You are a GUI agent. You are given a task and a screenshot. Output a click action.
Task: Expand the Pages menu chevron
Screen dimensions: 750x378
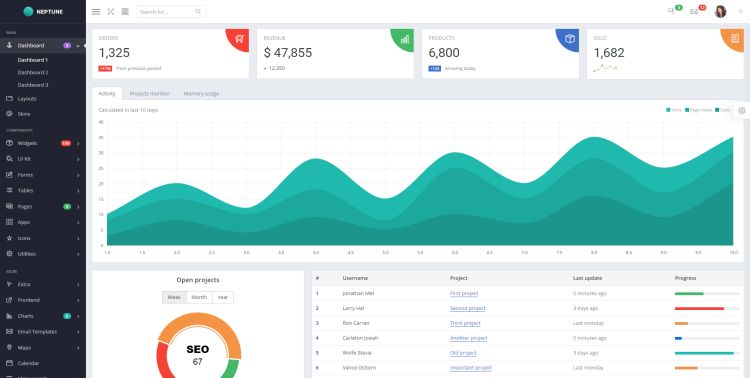pos(78,207)
